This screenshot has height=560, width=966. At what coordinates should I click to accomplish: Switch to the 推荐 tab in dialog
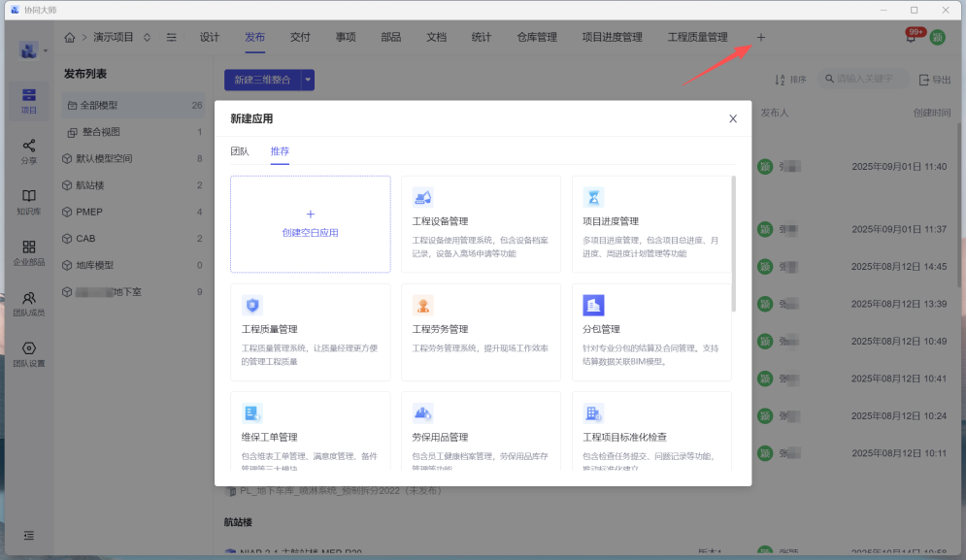click(x=280, y=151)
